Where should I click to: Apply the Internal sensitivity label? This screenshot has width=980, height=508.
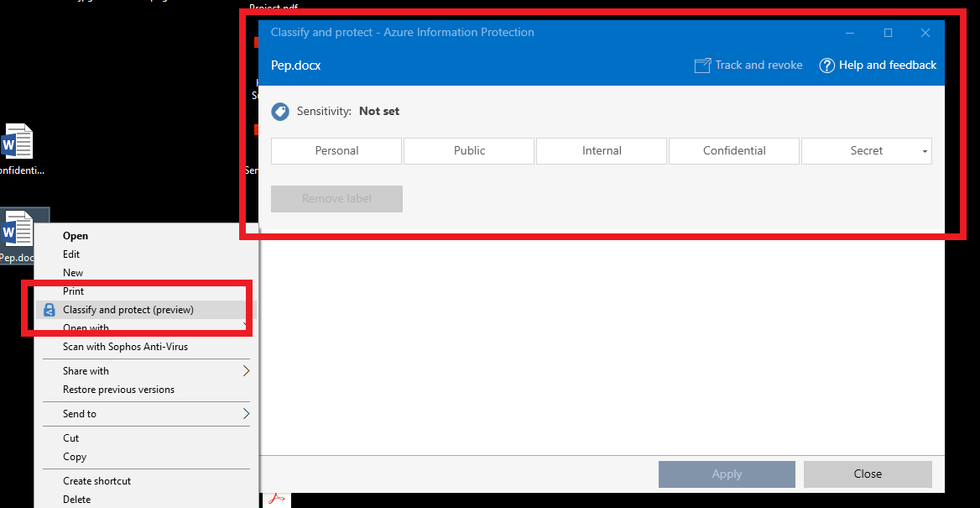(x=602, y=151)
